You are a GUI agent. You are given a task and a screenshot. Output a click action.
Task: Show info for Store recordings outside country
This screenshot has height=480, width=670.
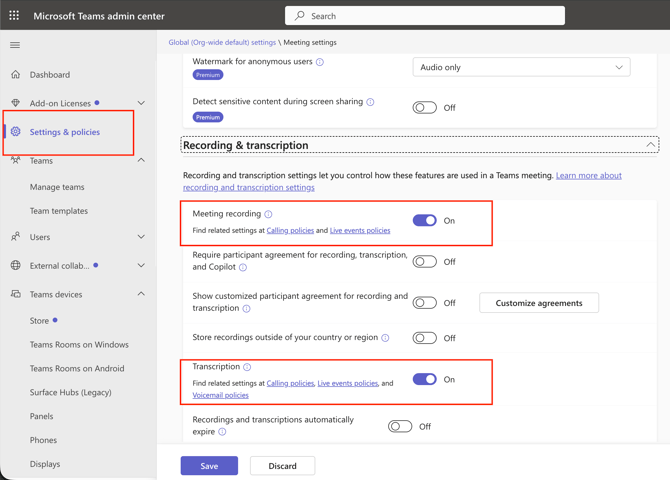385,338
